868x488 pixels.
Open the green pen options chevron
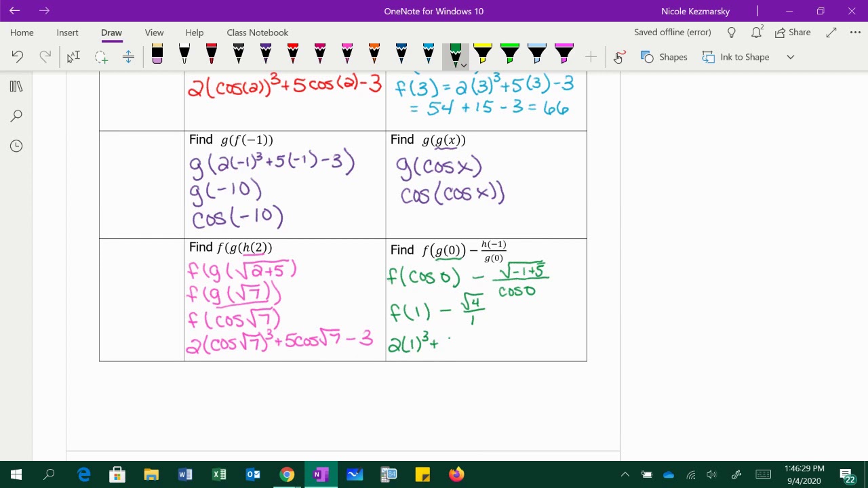463,65
